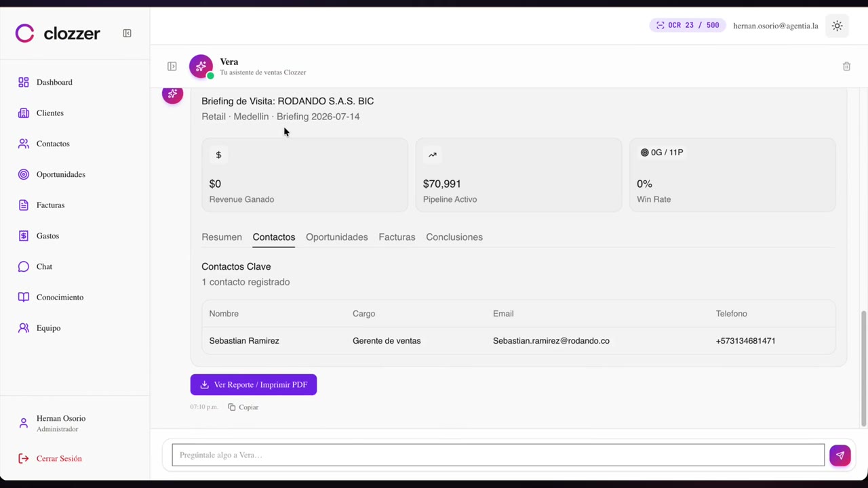The height and width of the screenshot is (488, 868).
Task: Switch to the Oportunidades tab in the briefing
Action: pos(337,237)
